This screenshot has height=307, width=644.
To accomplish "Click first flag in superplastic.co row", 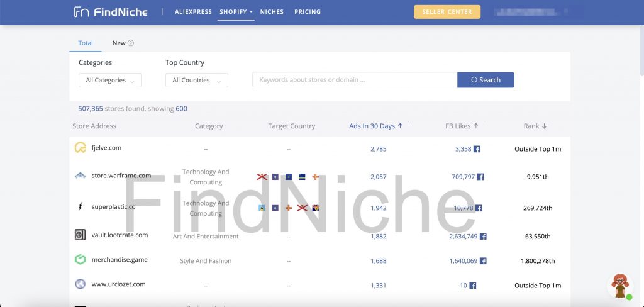I will tap(262, 208).
